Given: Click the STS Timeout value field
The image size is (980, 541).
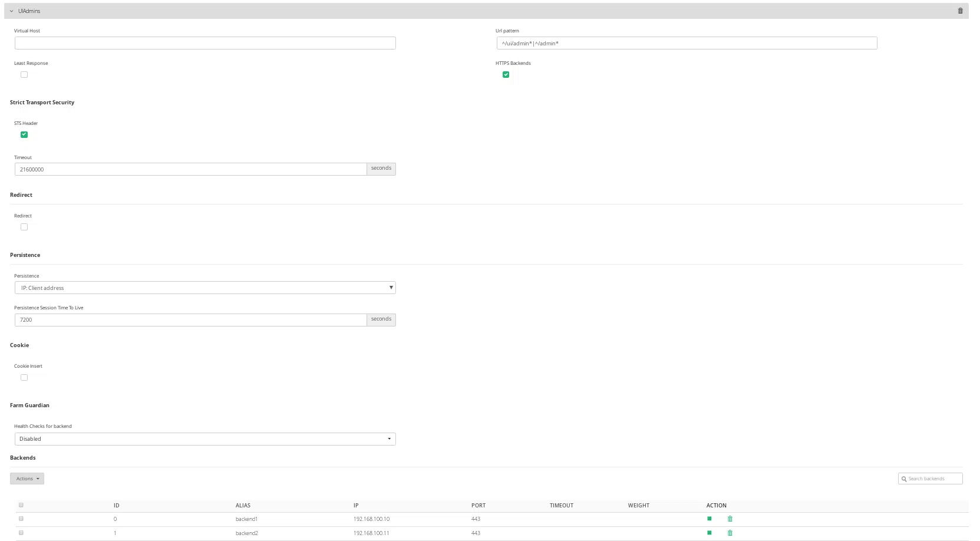Looking at the screenshot, I should [190, 169].
